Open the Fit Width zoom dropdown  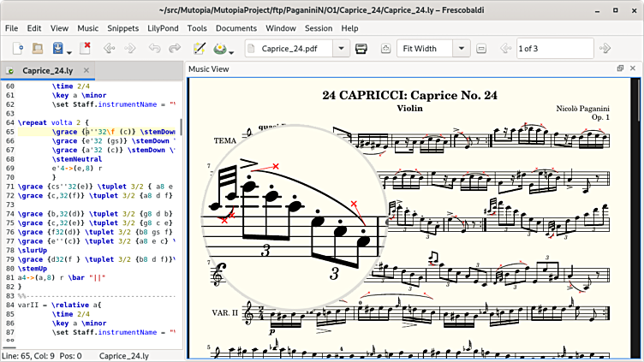(x=462, y=49)
